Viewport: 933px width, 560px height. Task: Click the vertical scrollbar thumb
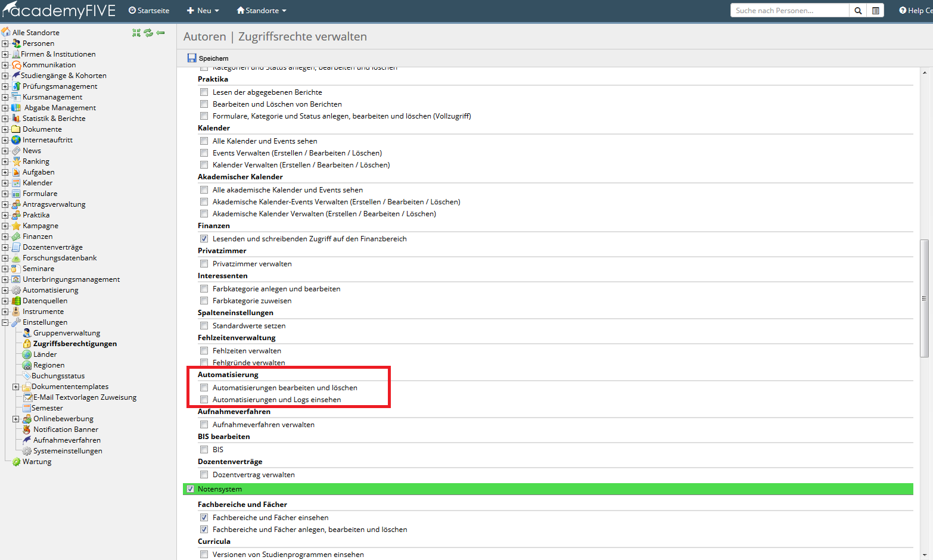point(924,298)
